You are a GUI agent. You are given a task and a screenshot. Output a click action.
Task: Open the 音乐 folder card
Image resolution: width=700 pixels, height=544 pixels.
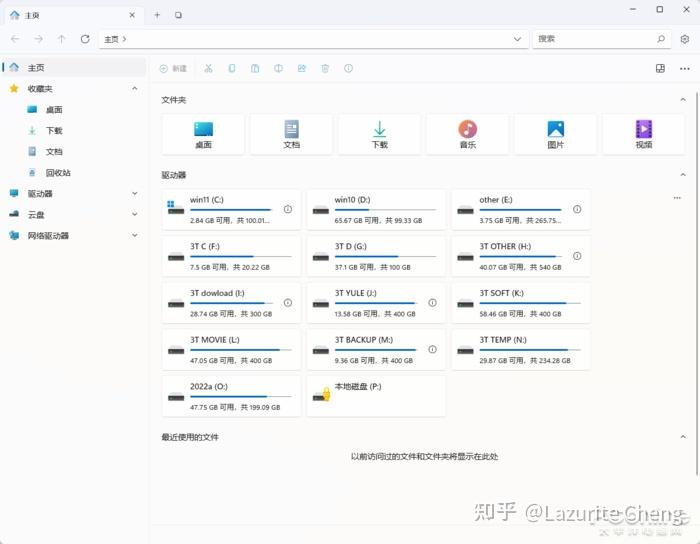coord(467,134)
